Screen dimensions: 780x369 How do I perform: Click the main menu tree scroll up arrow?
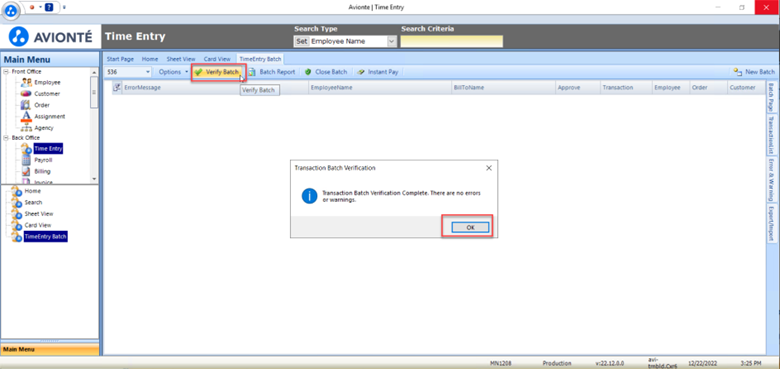(94, 72)
